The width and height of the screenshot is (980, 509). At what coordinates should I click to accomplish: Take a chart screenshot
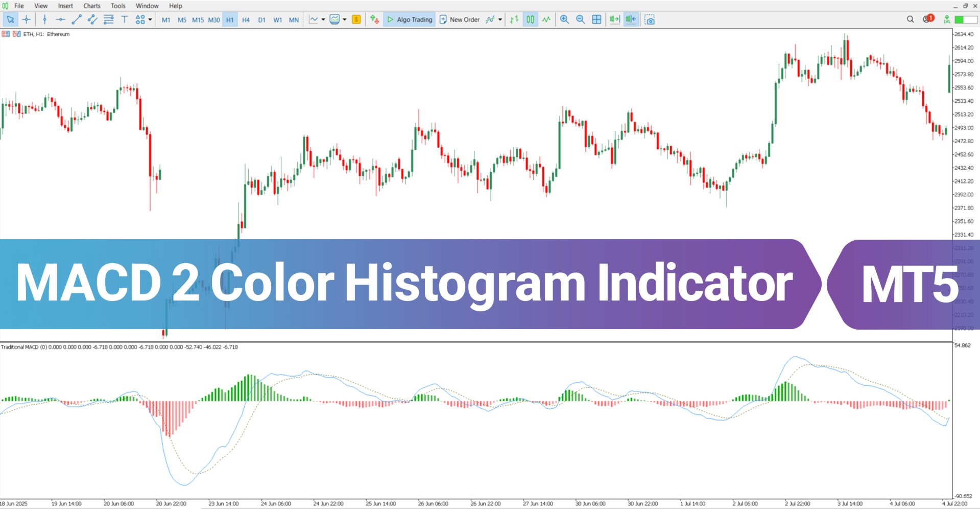[x=650, y=19]
